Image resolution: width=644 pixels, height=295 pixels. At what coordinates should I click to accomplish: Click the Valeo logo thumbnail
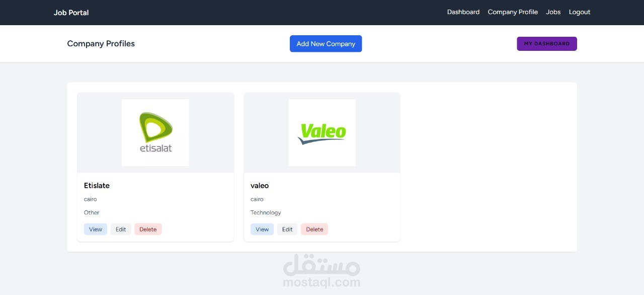tap(322, 132)
